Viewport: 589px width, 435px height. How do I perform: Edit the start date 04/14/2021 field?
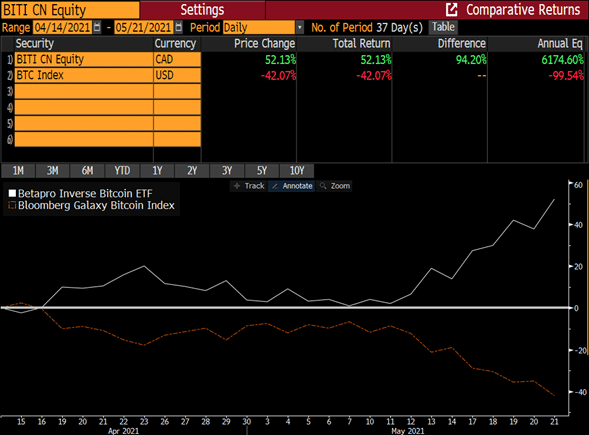point(62,27)
